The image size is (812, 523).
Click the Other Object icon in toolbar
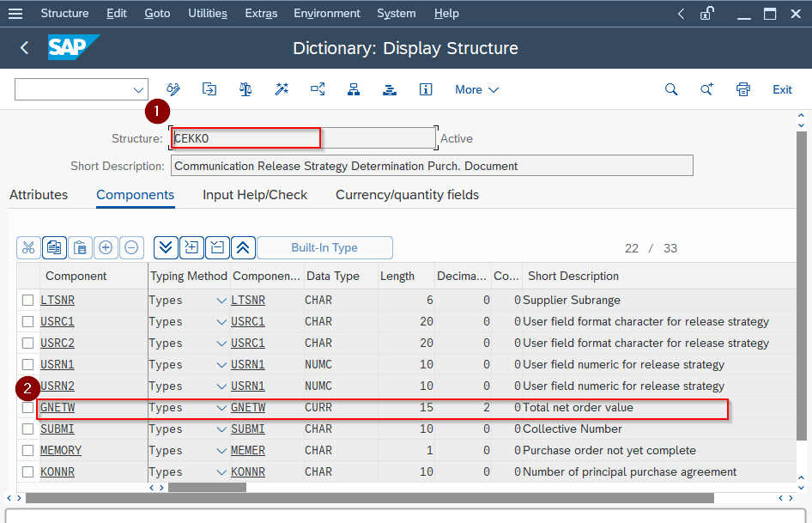pyautogui.click(x=209, y=89)
